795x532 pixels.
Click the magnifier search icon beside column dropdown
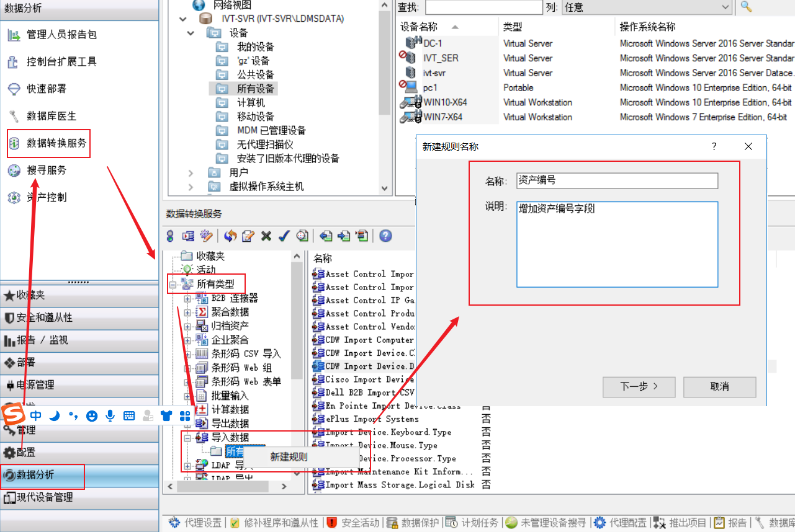pyautogui.click(x=746, y=7)
